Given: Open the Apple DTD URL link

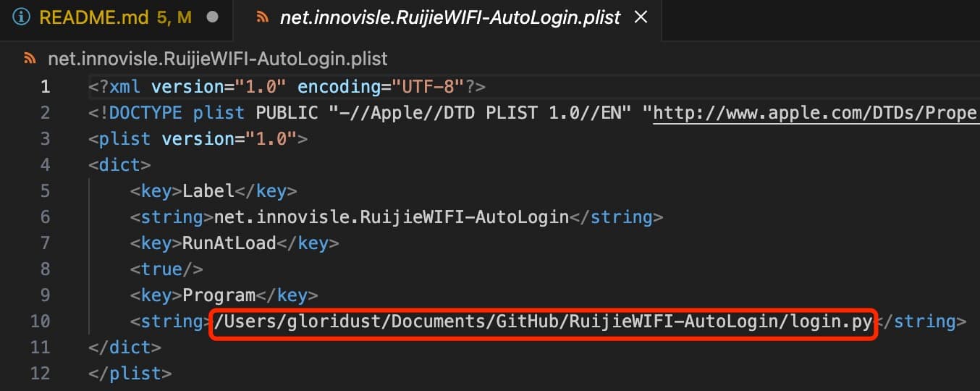Looking at the screenshot, I should 816,113.
